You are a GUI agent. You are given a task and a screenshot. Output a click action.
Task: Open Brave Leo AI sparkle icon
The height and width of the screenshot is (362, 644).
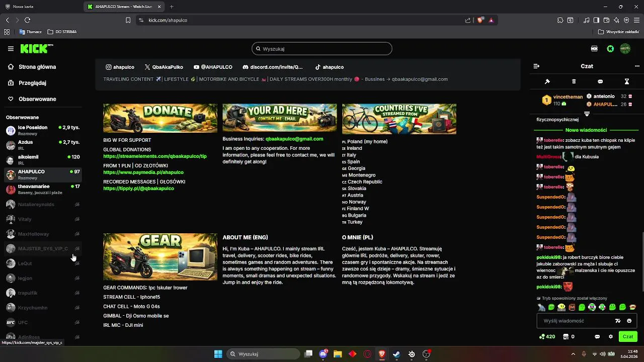coord(616,20)
